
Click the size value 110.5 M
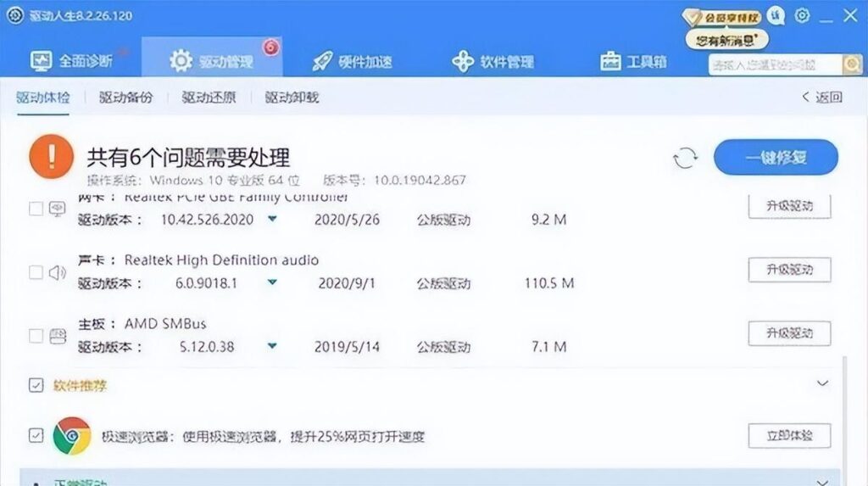549,283
